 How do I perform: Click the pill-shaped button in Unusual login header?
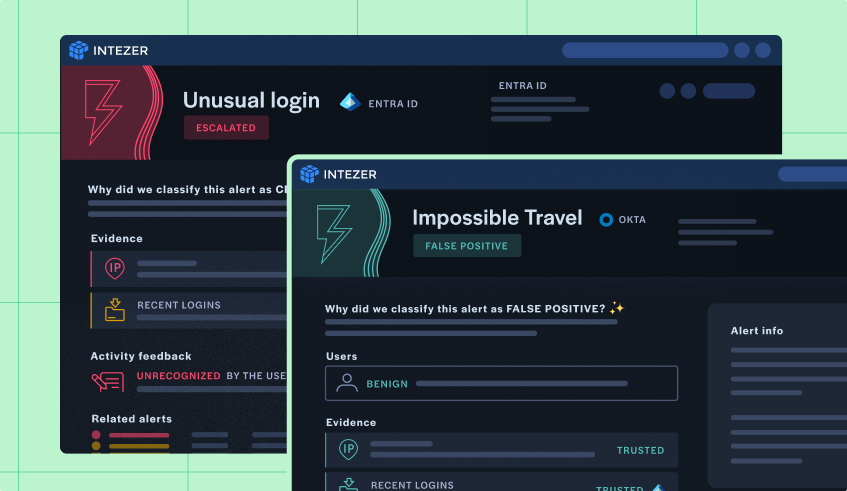729,91
